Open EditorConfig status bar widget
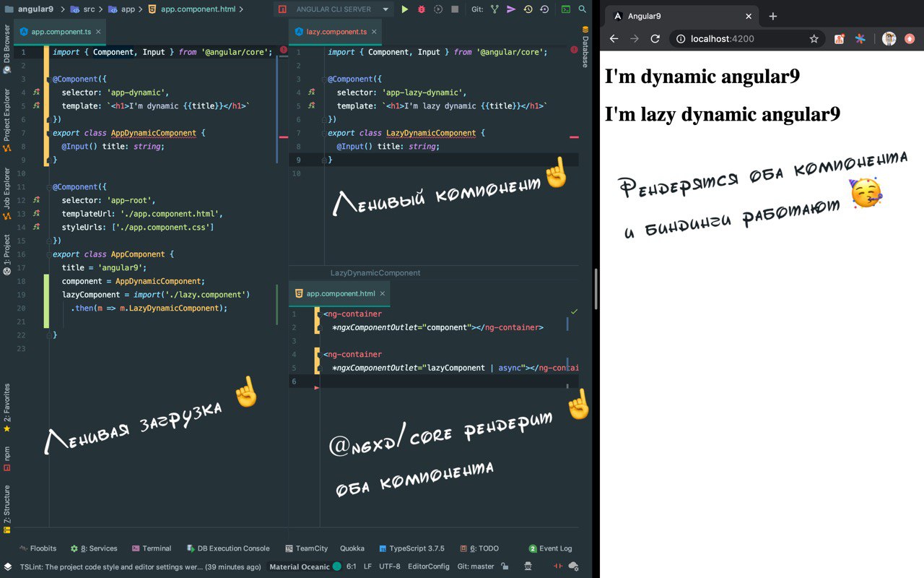This screenshot has height=578, width=924. (429, 566)
